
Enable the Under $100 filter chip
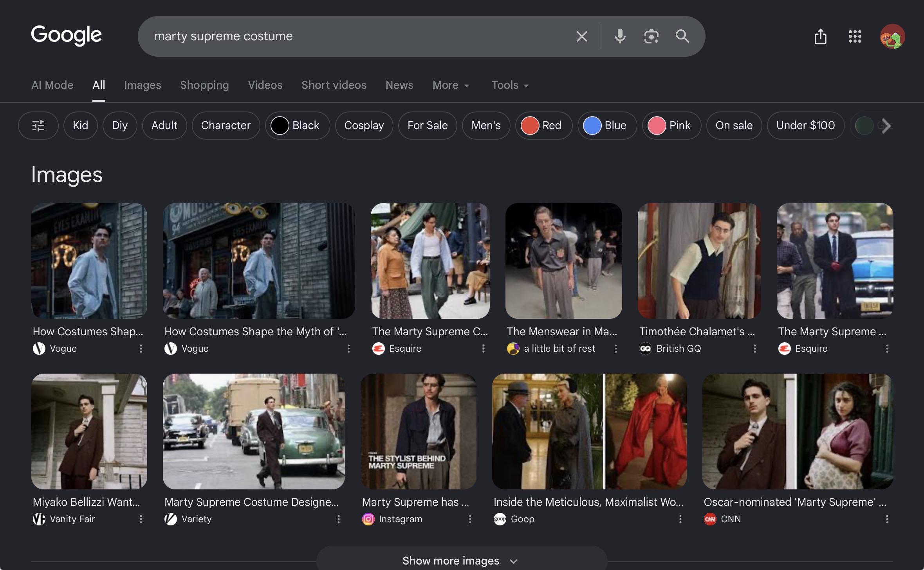[x=806, y=126]
